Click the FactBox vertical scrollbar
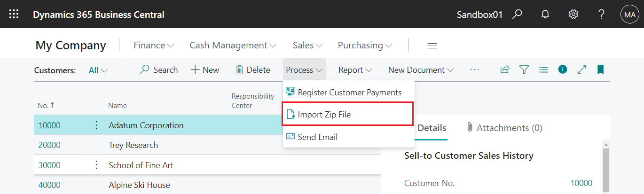Screen dimensions: 644x194 click(606, 168)
